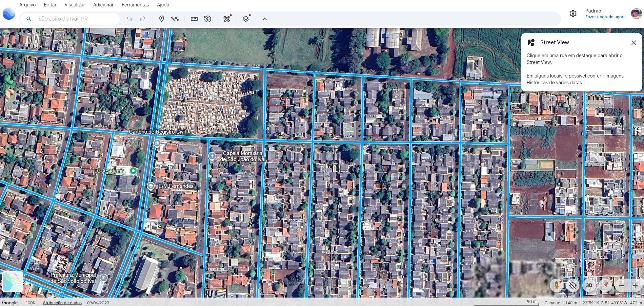
Task: Click the Fazer upgrade agora link
Action: coord(605,17)
